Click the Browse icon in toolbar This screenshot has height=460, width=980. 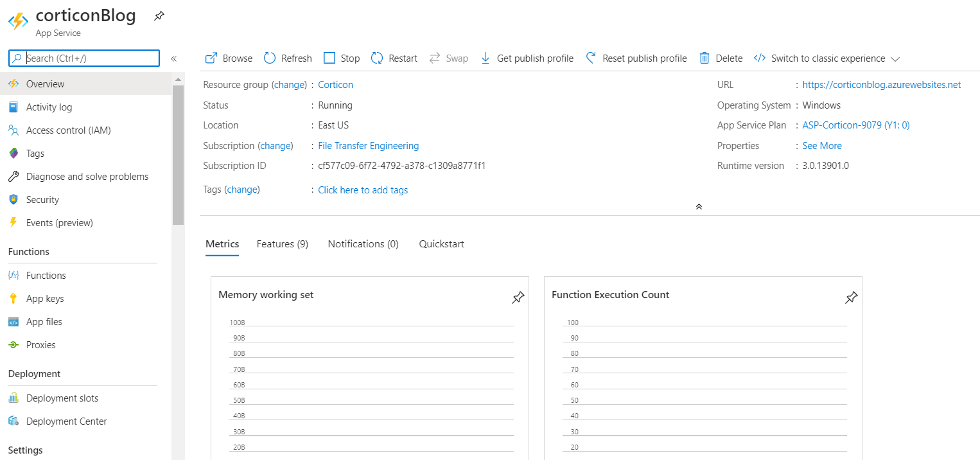[211, 58]
